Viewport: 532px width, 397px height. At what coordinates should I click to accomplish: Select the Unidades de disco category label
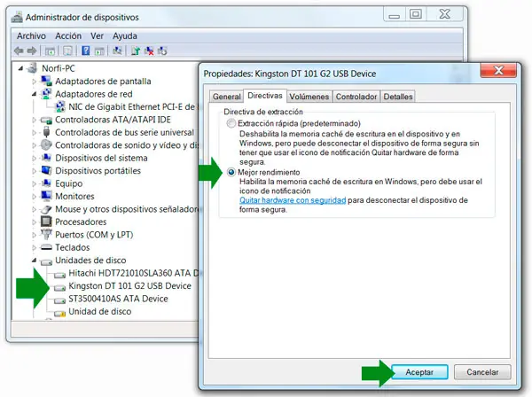(x=90, y=261)
